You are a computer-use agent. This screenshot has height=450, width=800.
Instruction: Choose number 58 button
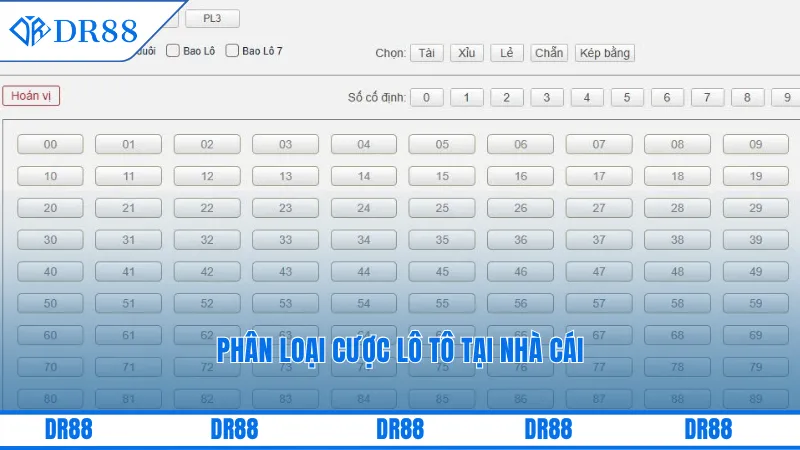(677, 303)
